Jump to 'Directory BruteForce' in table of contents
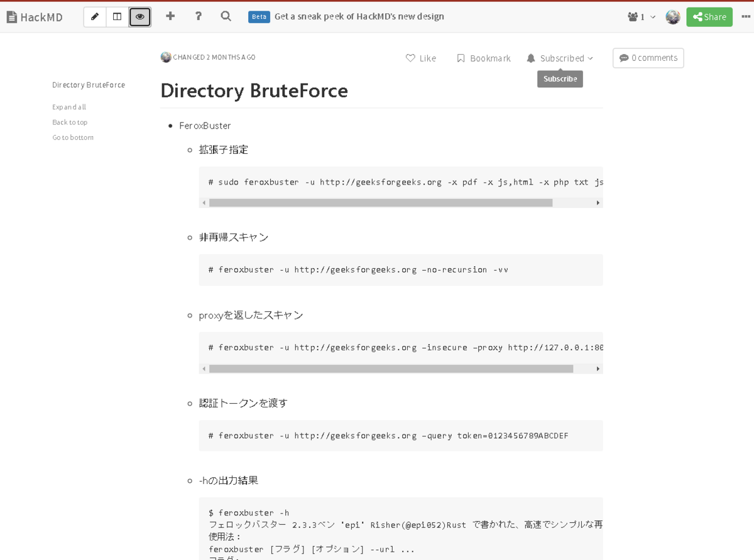This screenshot has width=754, height=560. click(x=89, y=85)
